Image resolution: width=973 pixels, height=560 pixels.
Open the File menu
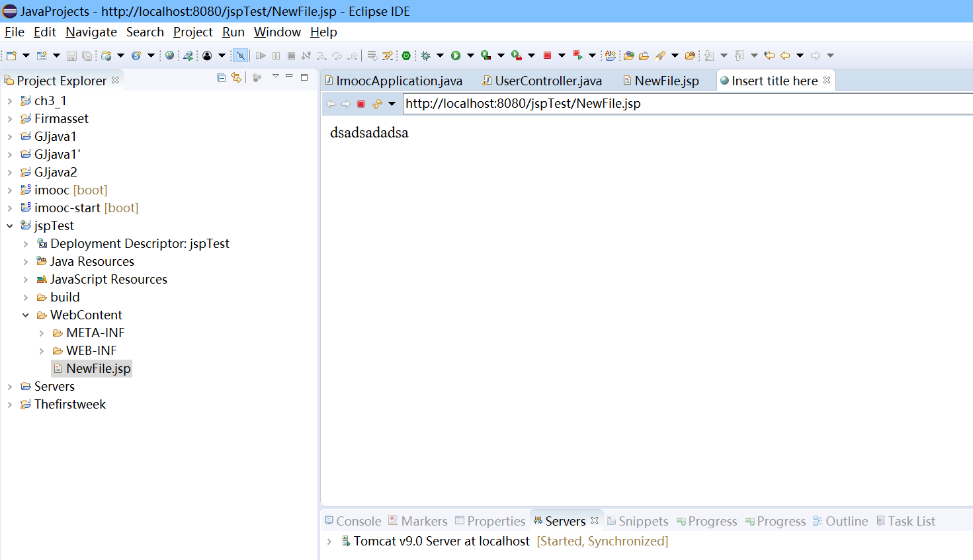[15, 32]
